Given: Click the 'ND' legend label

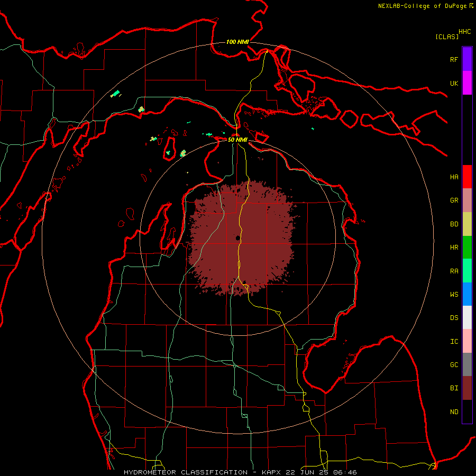Looking at the screenshot, I should pyautogui.click(x=454, y=412).
